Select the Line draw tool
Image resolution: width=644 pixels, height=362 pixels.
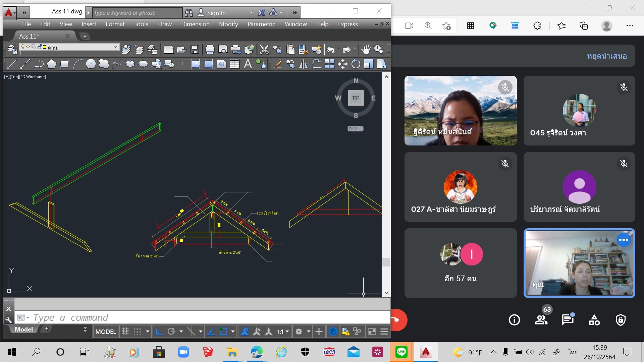click(x=12, y=64)
